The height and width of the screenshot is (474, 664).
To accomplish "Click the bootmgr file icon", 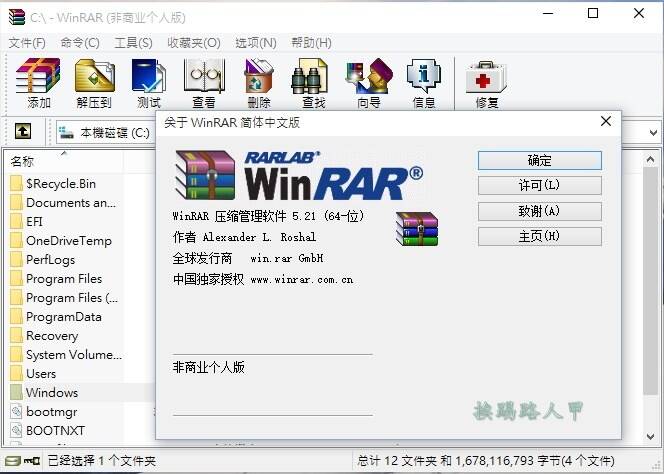I will tap(16, 412).
